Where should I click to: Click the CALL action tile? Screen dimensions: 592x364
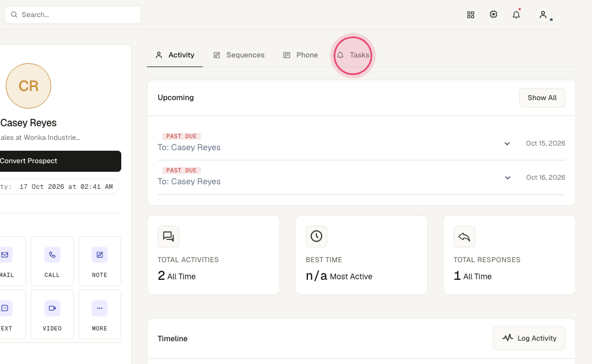52,261
